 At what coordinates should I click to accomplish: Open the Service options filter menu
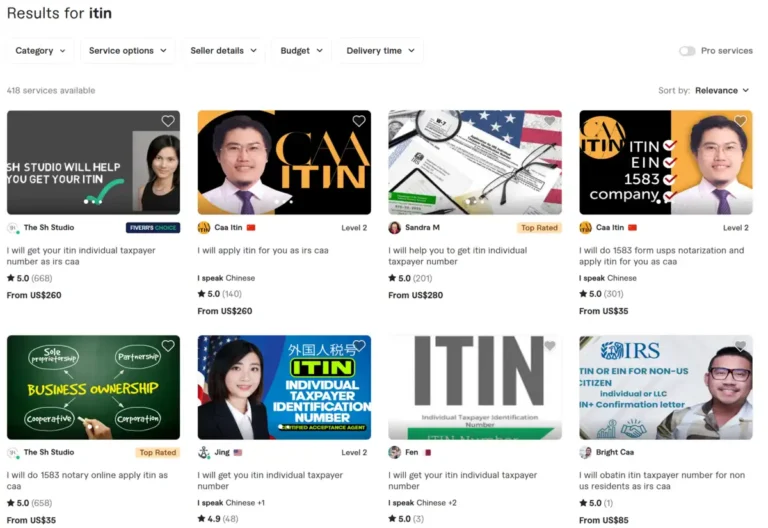(127, 51)
